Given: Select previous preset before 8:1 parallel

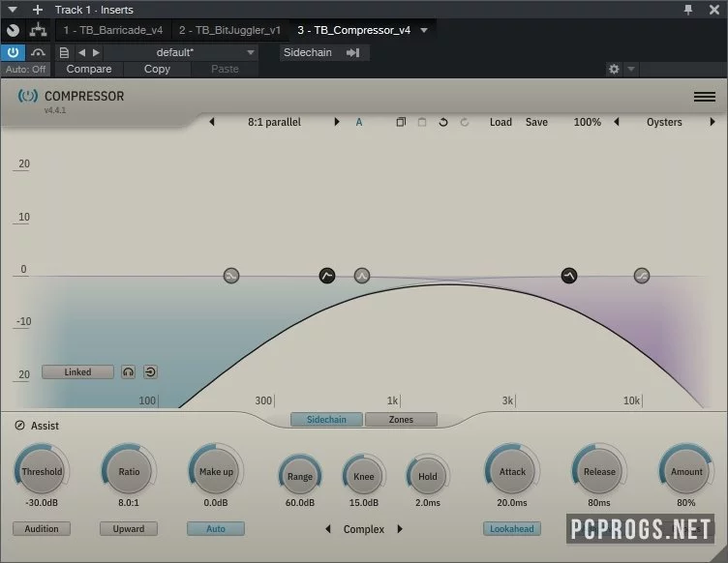Looking at the screenshot, I should tap(212, 122).
